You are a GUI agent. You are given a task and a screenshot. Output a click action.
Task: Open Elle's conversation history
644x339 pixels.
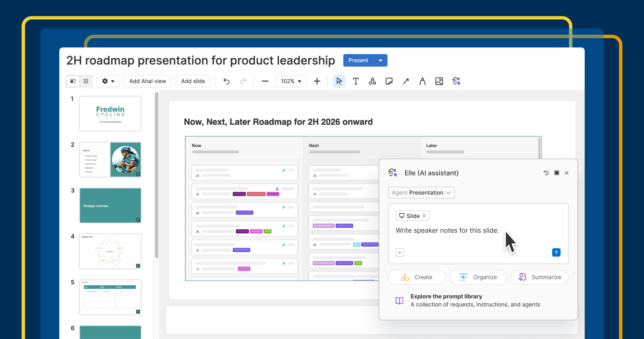click(546, 173)
